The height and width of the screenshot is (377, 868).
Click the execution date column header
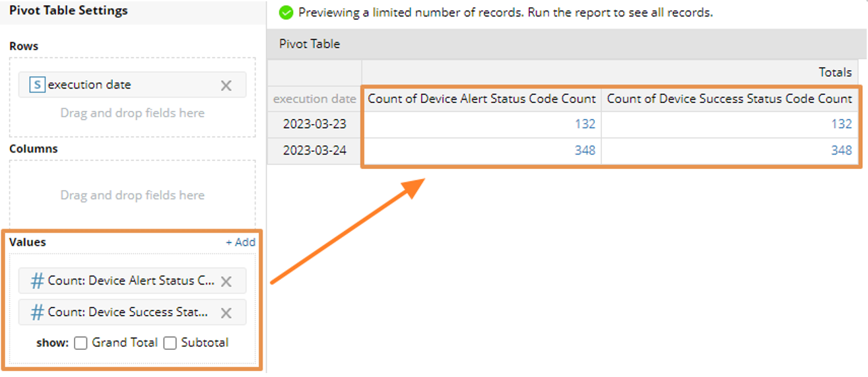pyautogui.click(x=315, y=98)
